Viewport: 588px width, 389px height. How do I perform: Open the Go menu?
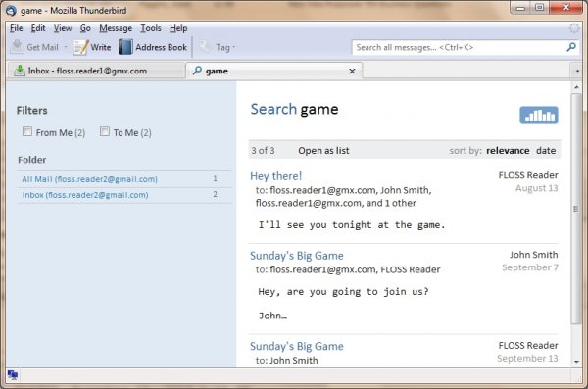[x=85, y=28]
